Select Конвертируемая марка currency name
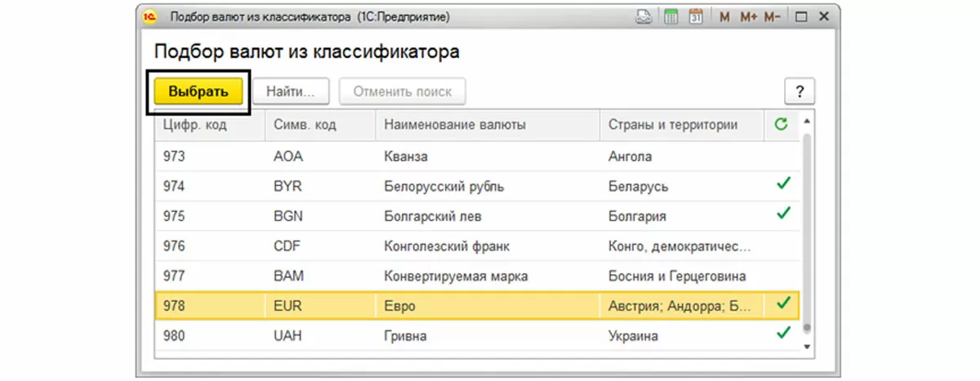The image size is (980, 381). point(456,276)
